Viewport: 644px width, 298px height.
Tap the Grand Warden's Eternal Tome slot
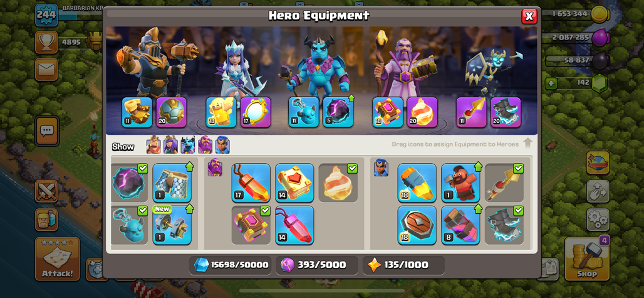pyautogui.click(x=388, y=113)
